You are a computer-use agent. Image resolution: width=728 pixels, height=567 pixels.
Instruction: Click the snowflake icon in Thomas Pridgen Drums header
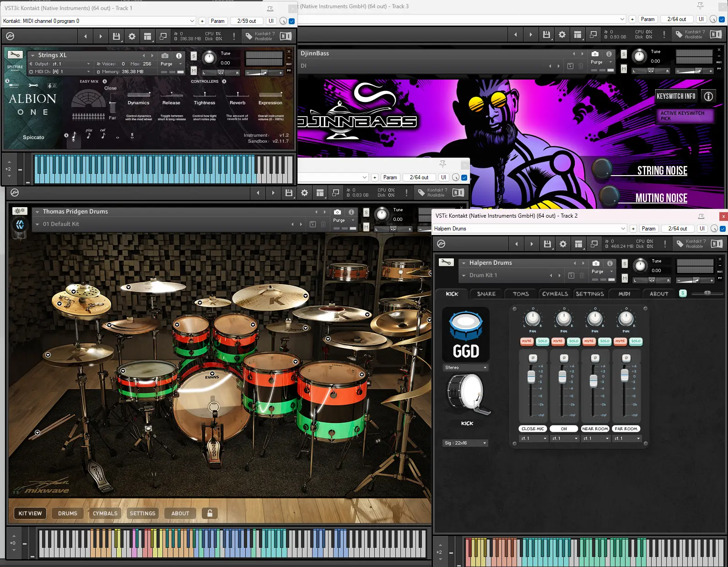[20, 211]
